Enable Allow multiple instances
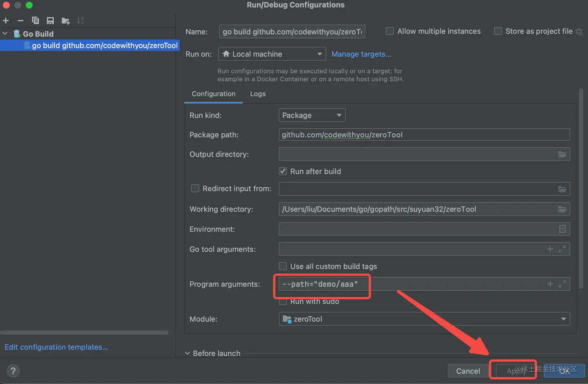Viewport: 588px width, 384px height. [x=390, y=31]
